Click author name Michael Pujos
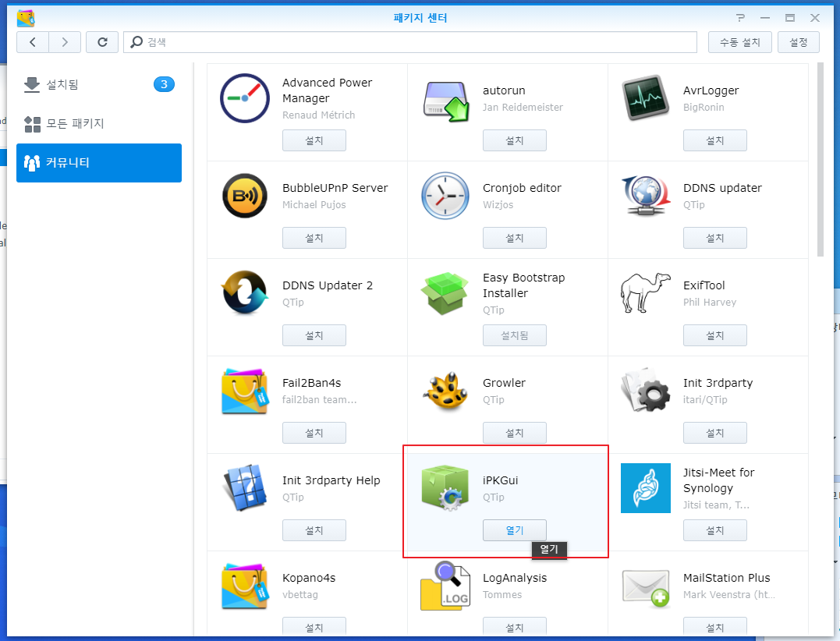The height and width of the screenshot is (641, 840). (314, 204)
